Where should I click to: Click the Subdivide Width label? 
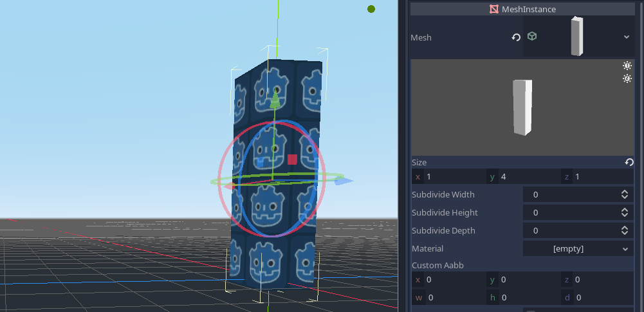(443, 194)
